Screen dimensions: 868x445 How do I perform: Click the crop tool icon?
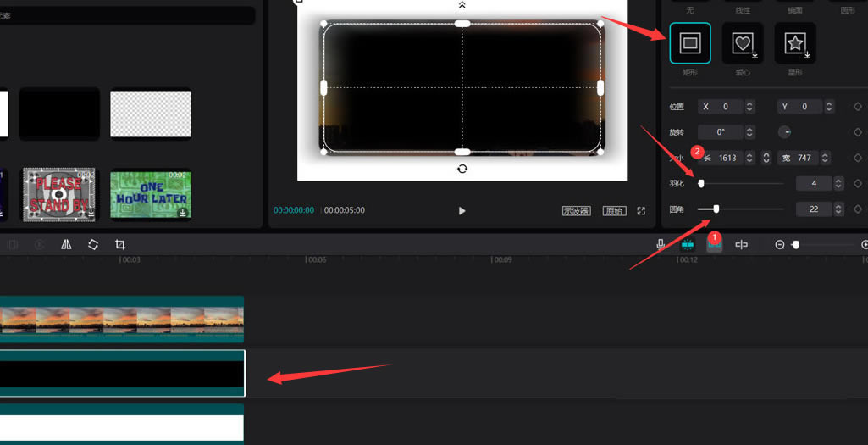click(x=120, y=244)
